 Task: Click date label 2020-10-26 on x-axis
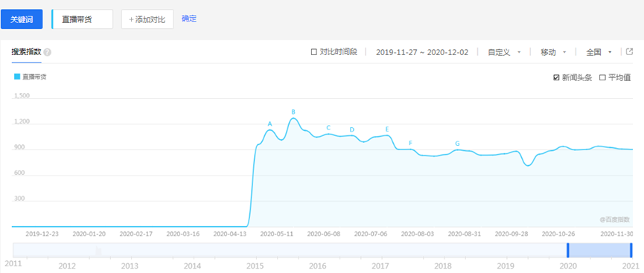coord(558,234)
